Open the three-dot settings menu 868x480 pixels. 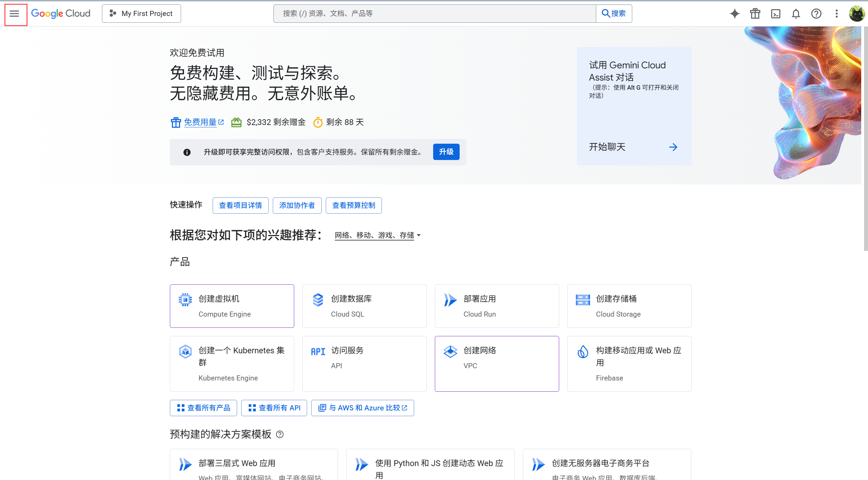(836, 14)
